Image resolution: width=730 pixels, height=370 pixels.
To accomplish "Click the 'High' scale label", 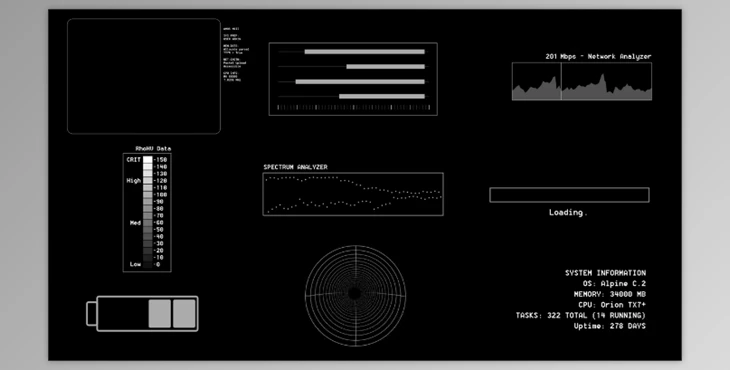I will coord(134,181).
